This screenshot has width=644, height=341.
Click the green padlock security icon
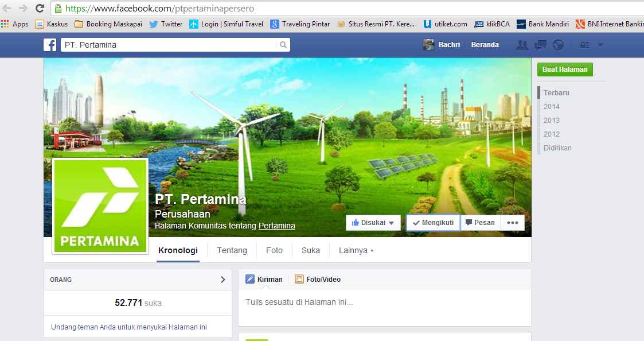click(x=58, y=8)
